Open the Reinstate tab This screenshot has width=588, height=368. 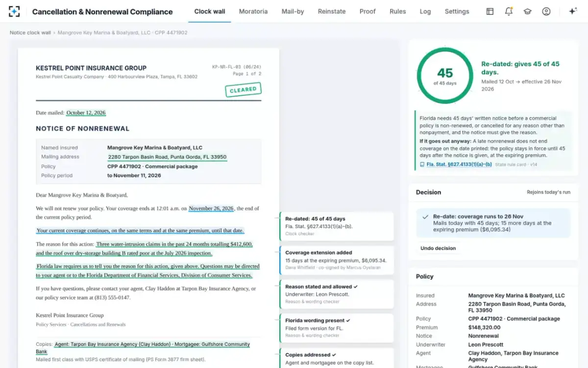(x=332, y=11)
